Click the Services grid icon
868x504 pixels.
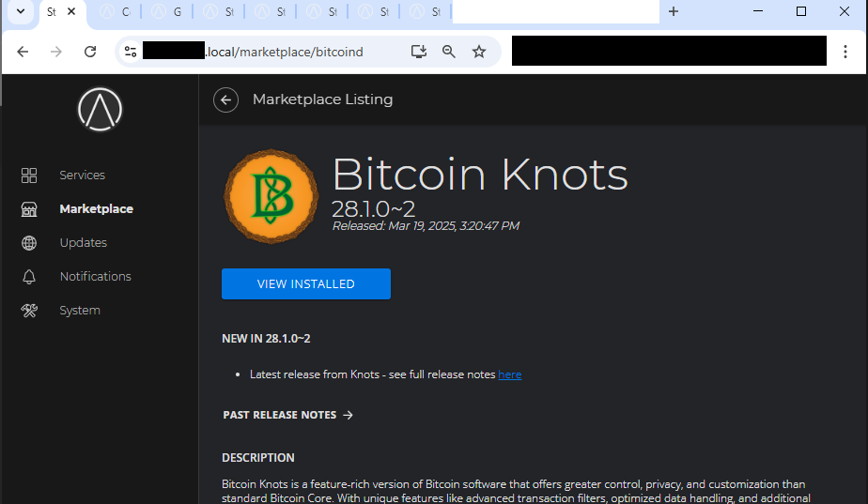[29, 176]
